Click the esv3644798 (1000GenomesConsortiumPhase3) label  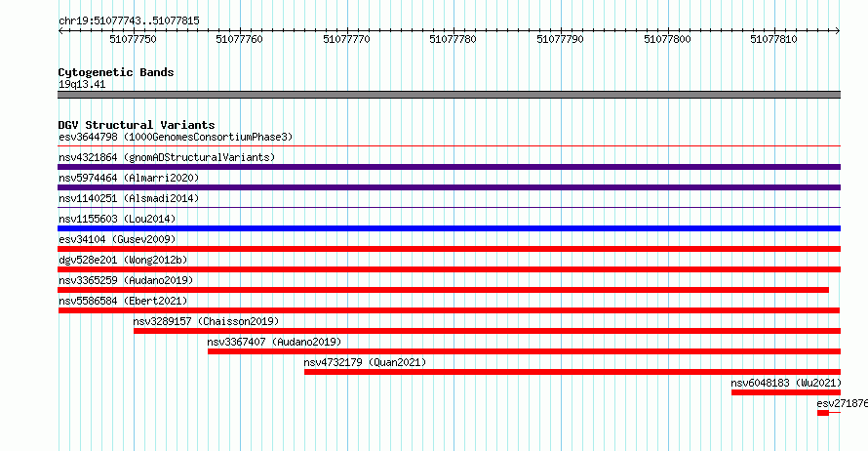click(176, 137)
